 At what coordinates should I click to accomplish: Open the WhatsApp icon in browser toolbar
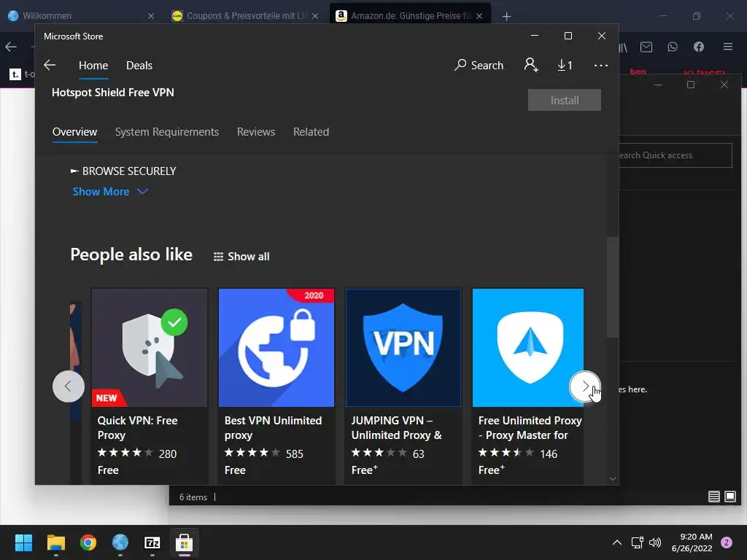(672, 47)
